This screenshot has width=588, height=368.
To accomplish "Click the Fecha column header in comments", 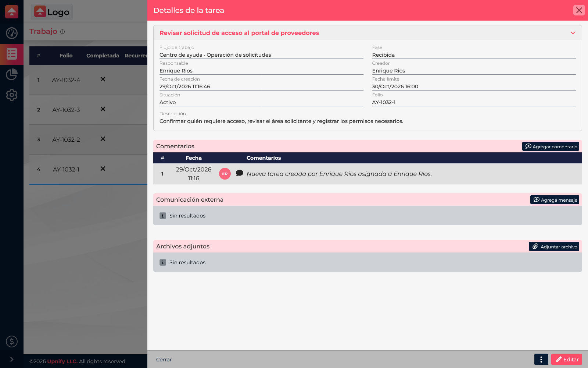I will pyautogui.click(x=194, y=158).
